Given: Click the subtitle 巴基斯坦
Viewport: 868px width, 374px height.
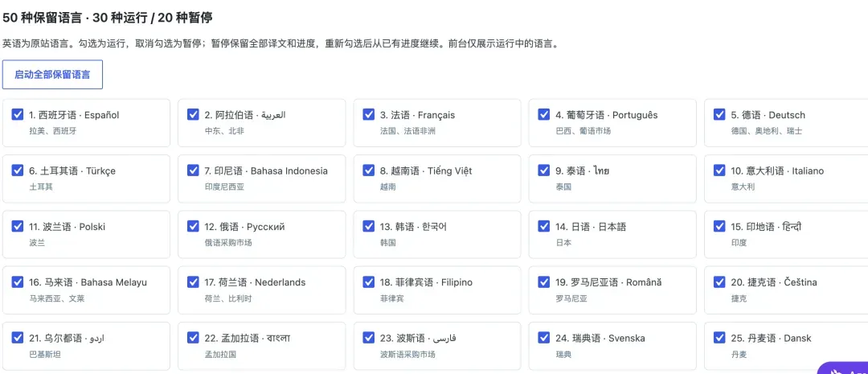Looking at the screenshot, I should (45, 354).
